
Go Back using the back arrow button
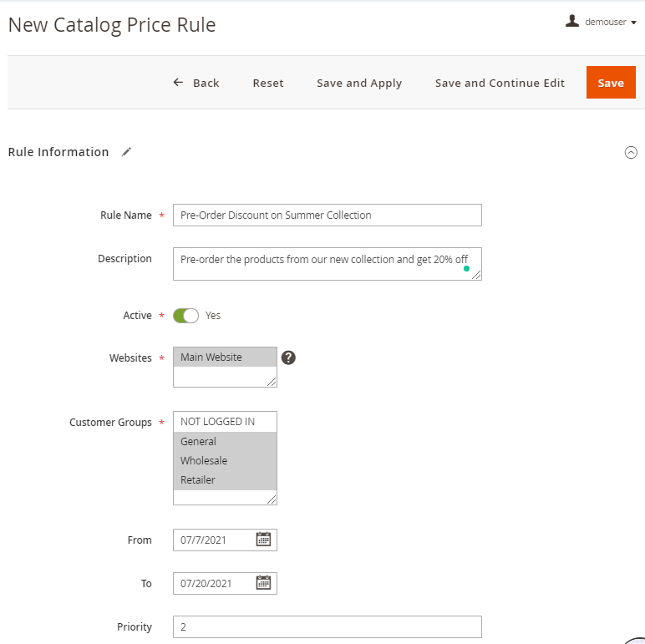(x=196, y=83)
